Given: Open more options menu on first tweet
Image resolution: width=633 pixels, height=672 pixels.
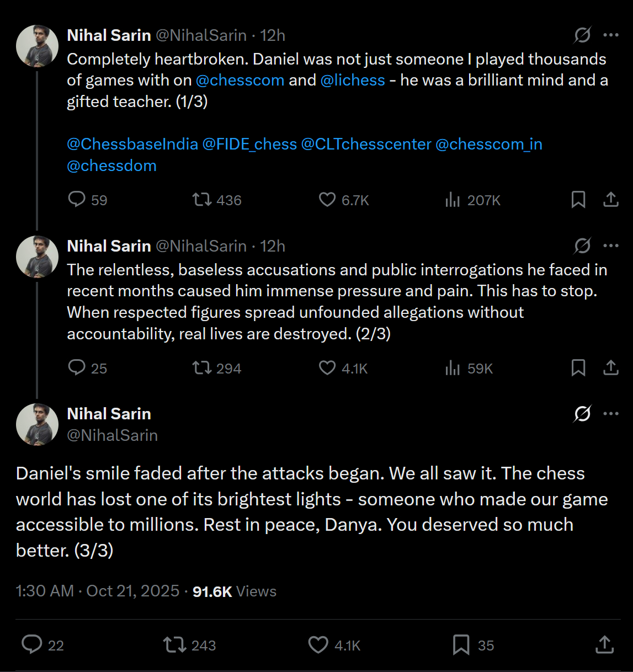Looking at the screenshot, I should 611,35.
